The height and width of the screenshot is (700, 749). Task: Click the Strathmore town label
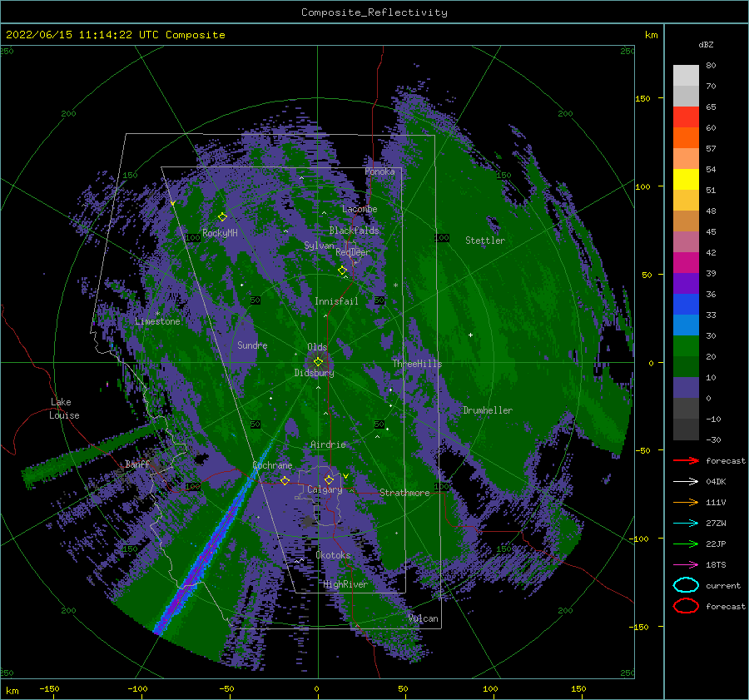point(404,493)
